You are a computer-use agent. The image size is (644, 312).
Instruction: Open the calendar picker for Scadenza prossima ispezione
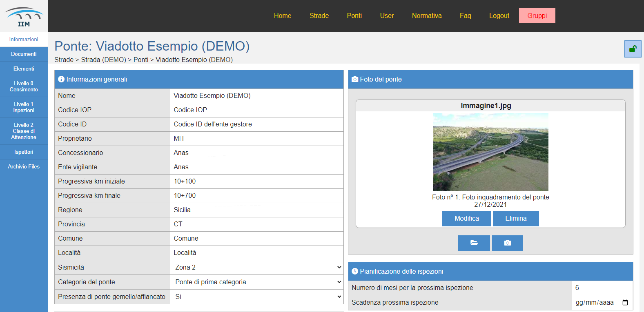coord(625,303)
